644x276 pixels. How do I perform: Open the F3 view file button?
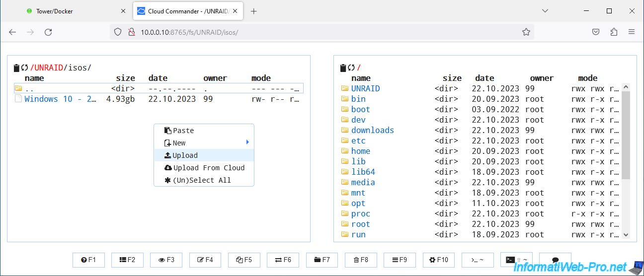tap(166, 260)
